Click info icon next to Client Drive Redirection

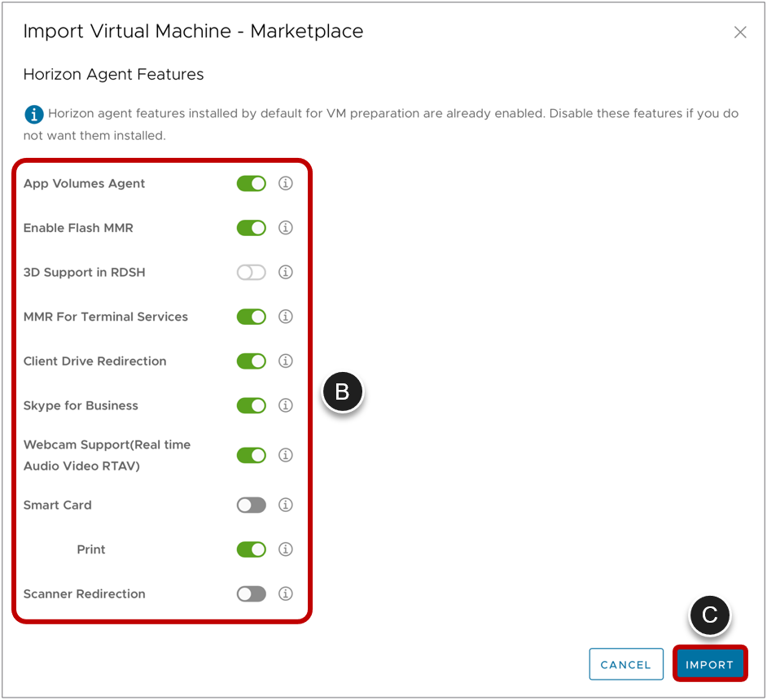[285, 361]
